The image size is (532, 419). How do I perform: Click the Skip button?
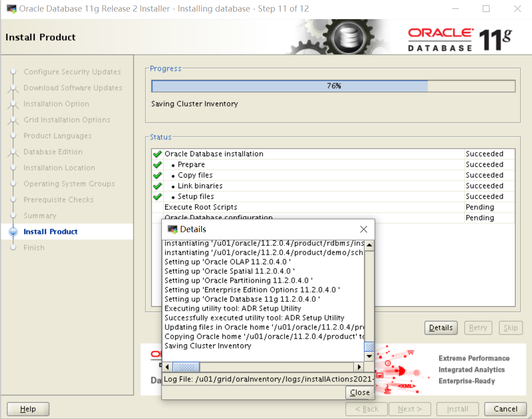point(511,328)
